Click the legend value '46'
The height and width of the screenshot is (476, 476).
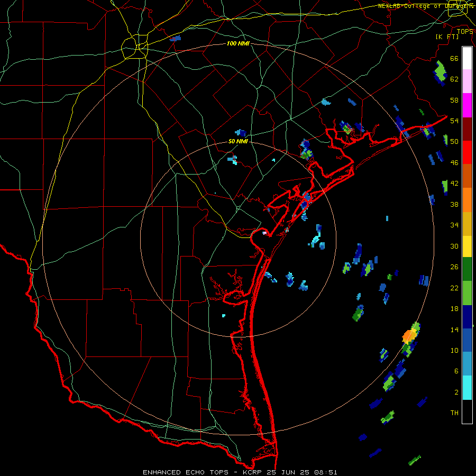click(454, 163)
